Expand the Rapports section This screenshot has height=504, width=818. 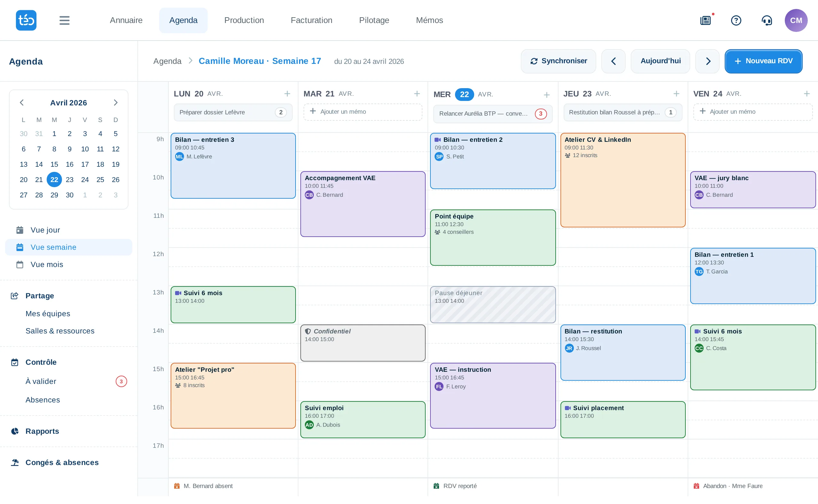(42, 431)
